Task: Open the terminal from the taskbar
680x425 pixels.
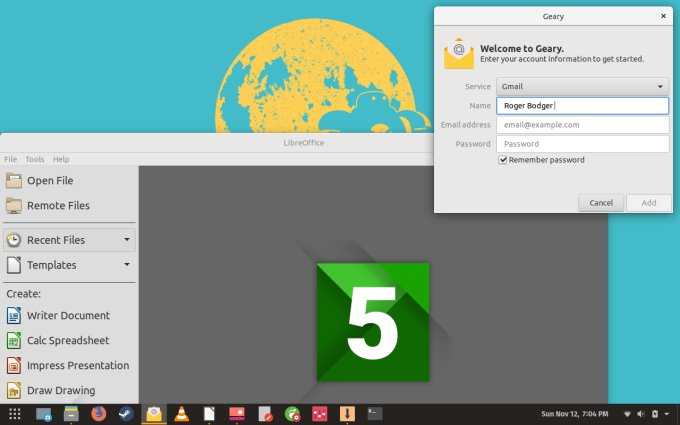Action: click(375, 413)
